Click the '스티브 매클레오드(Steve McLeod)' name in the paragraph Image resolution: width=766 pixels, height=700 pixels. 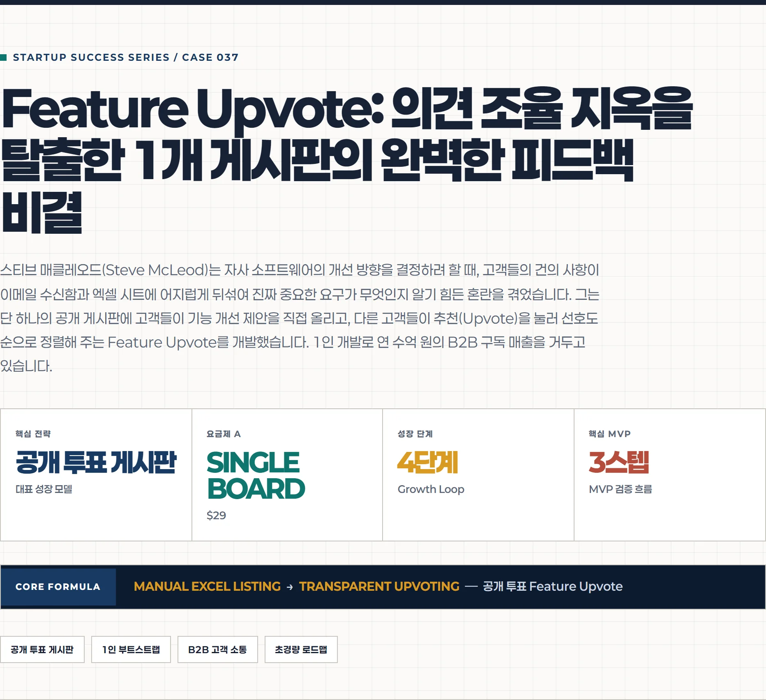[104, 270]
